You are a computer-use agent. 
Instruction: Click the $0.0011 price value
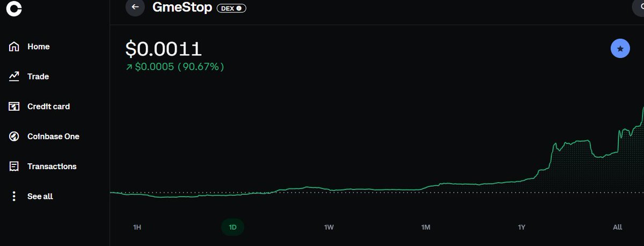click(x=164, y=49)
